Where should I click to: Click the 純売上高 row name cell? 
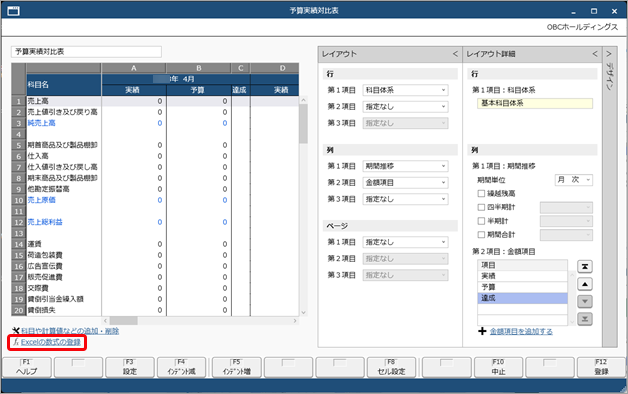pyautogui.click(x=64, y=123)
